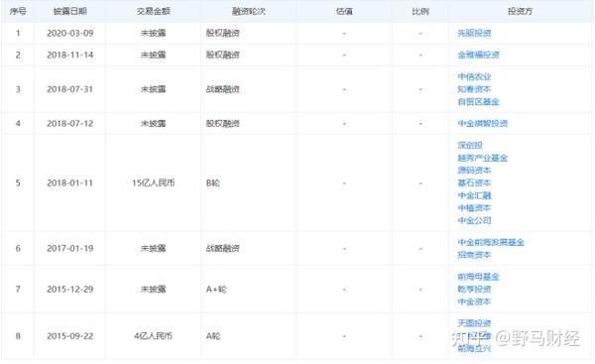Open the 中信农业 investor link
The width and height of the screenshot is (595, 364).
[474, 76]
